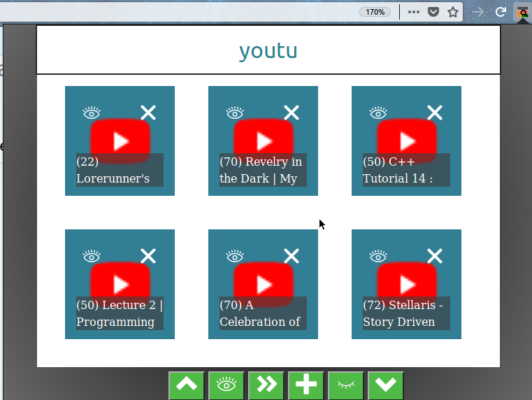The image size is (532, 400).
Task: Close the C++ Tutorial 14 card
Action: 435,113
